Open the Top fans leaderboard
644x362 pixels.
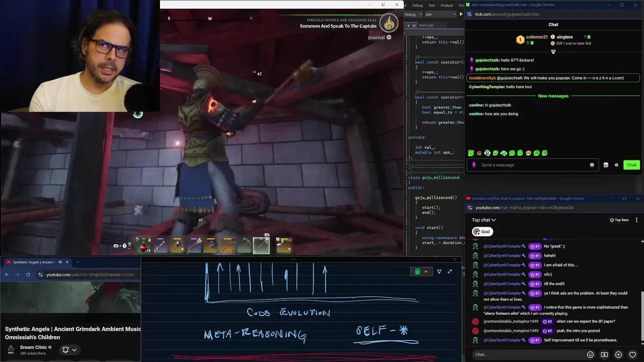pos(619,220)
